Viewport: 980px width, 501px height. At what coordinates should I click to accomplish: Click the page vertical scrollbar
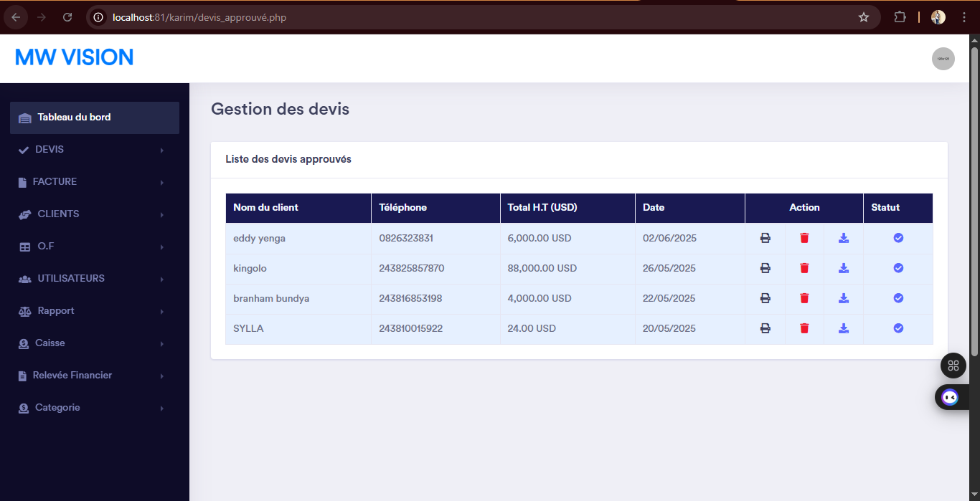tap(974, 201)
